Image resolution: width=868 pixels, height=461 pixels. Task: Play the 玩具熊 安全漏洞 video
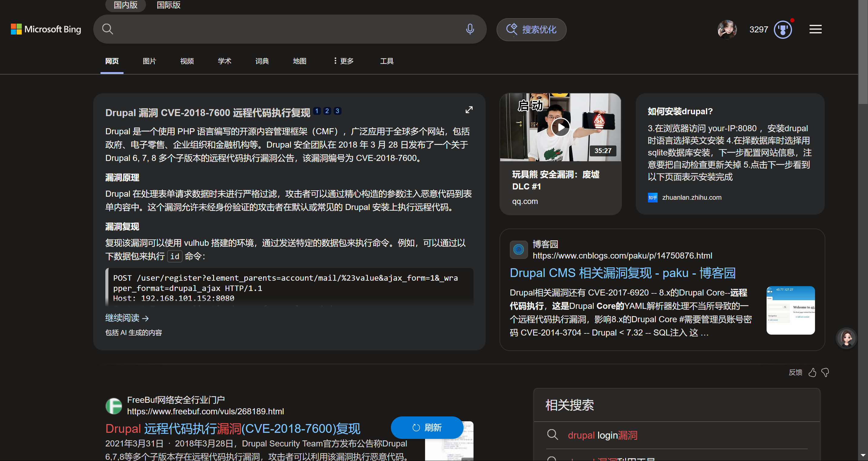point(560,128)
